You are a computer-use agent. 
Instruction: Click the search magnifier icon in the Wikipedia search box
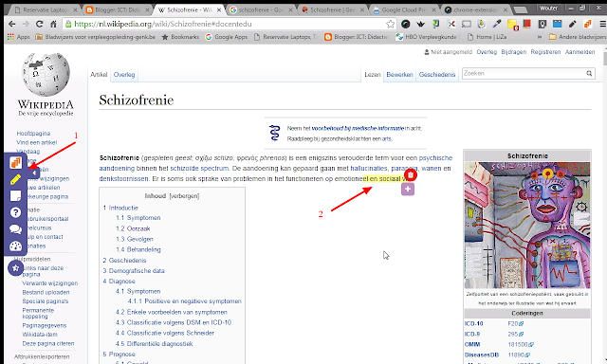pos(589,73)
